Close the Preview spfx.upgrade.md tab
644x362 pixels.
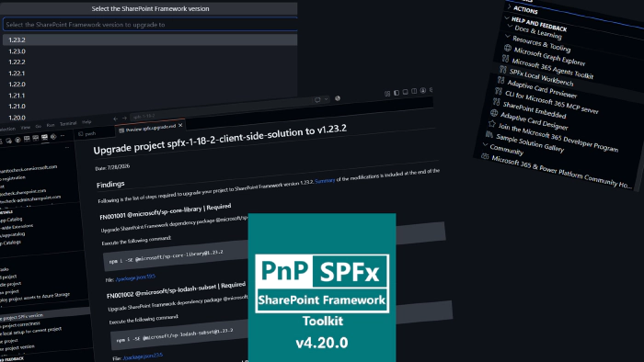[x=180, y=125]
